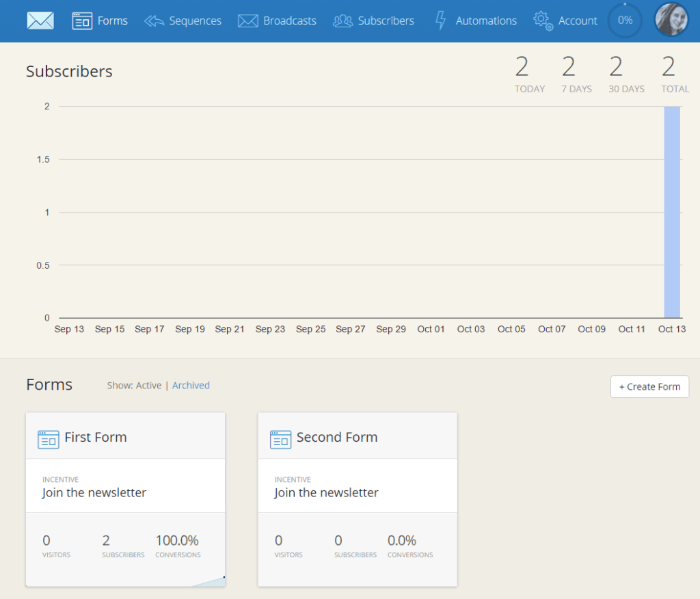Click the Automations lightning bolt icon

(441, 21)
